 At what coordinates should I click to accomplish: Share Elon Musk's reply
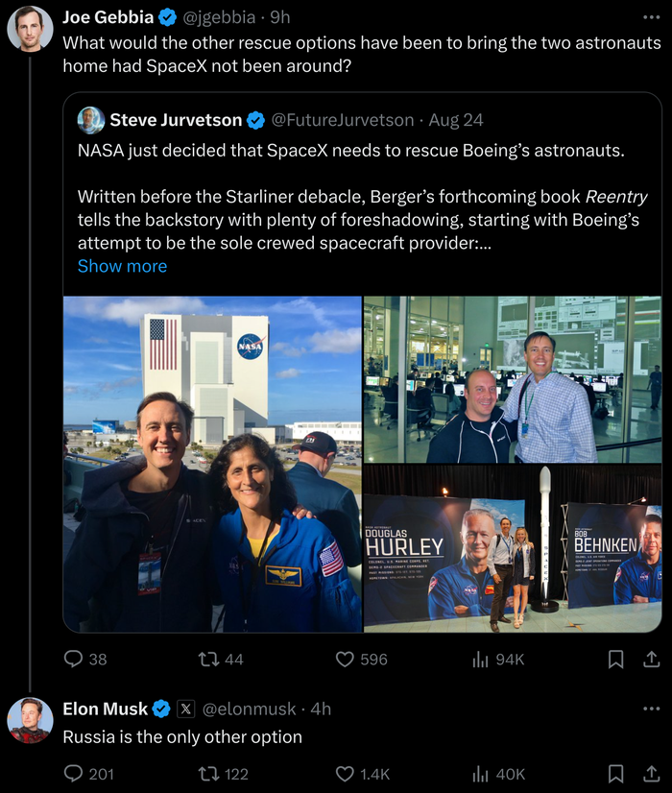[x=651, y=774]
